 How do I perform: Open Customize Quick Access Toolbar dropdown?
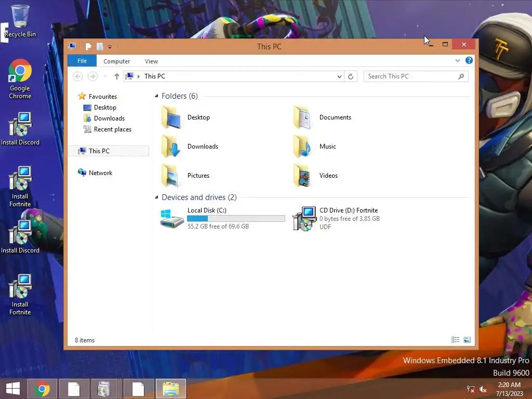tap(110, 47)
